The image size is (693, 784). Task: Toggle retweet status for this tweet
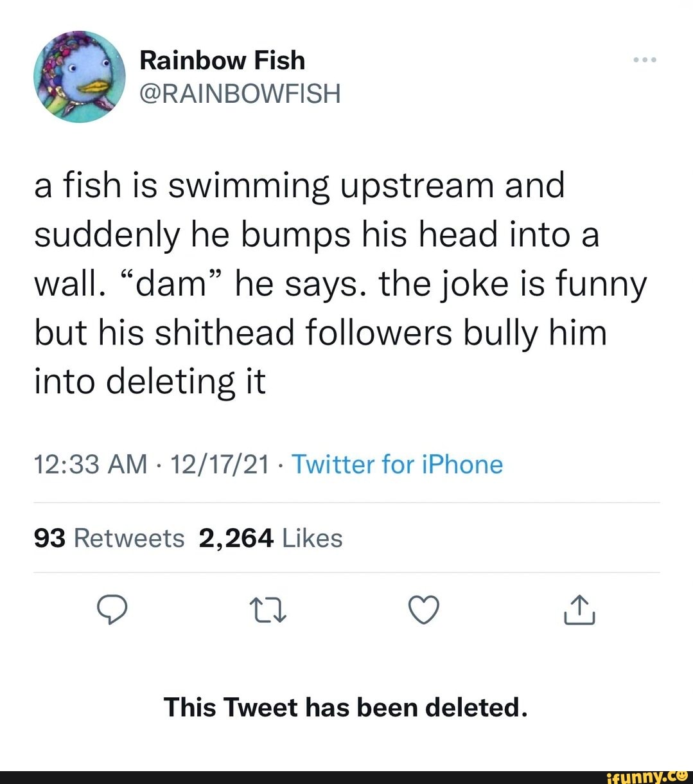pyautogui.click(x=268, y=611)
